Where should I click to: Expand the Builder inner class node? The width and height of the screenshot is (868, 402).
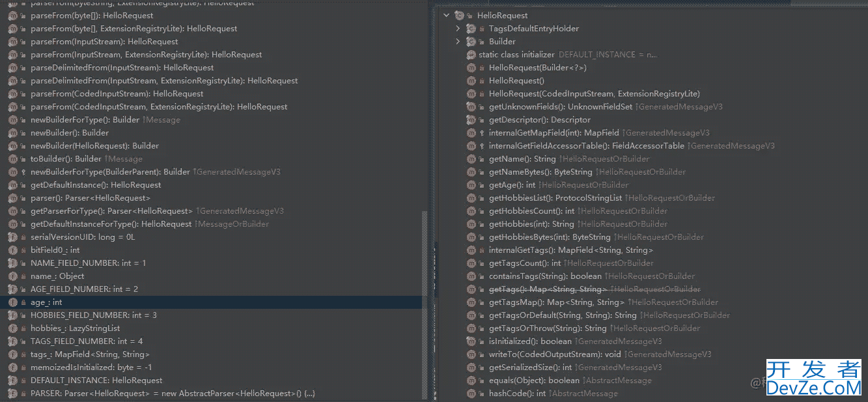(458, 41)
